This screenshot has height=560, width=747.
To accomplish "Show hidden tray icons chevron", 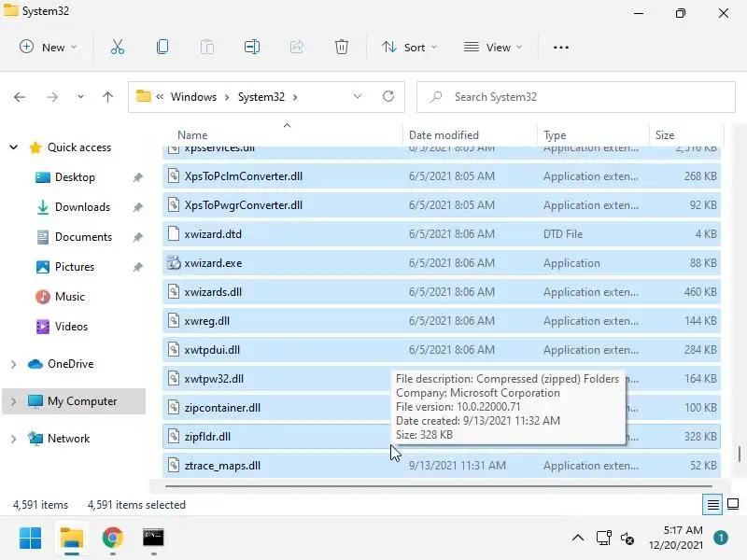I will click(578, 539).
